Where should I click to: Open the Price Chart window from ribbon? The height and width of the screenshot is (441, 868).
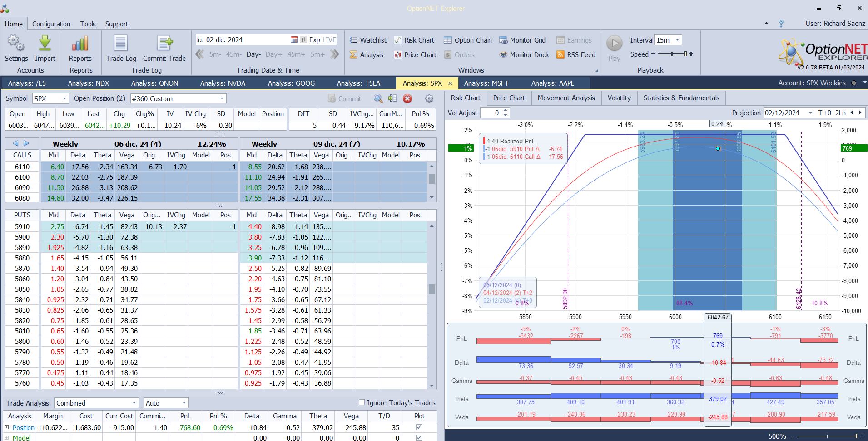[415, 54]
